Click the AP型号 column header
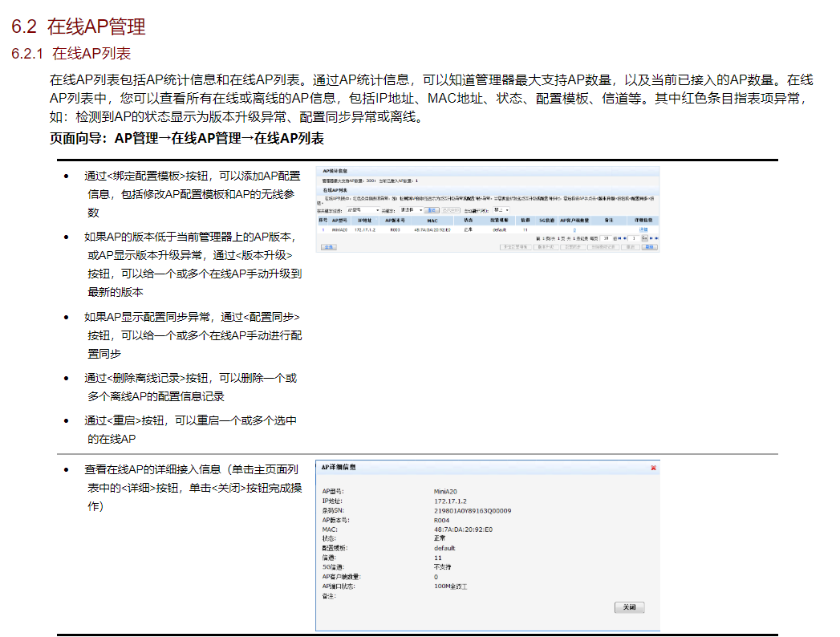840x637 pixels. (x=339, y=220)
